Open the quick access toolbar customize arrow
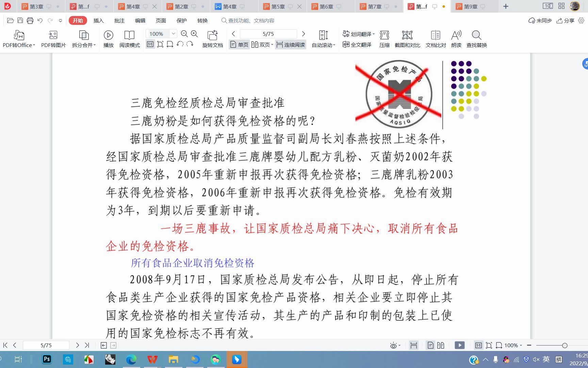The height and width of the screenshot is (368, 588). click(x=60, y=20)
